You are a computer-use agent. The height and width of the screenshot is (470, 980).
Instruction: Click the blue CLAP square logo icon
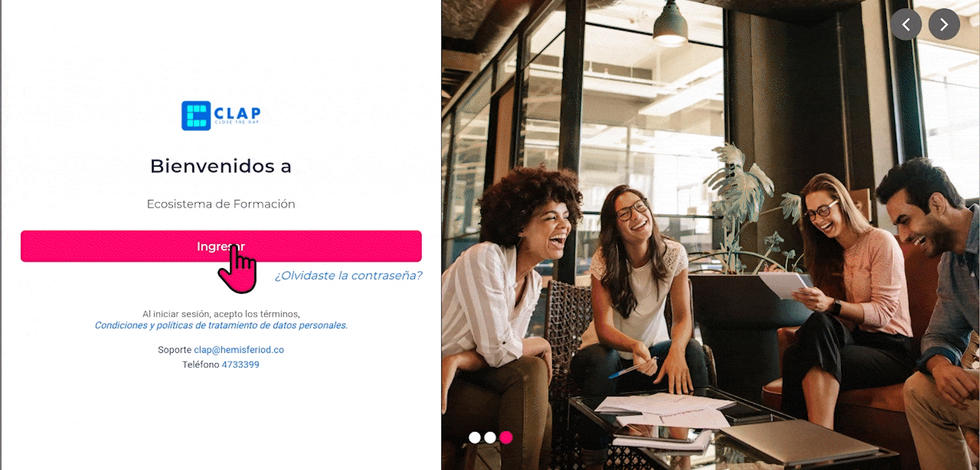[x=196, y=115]
